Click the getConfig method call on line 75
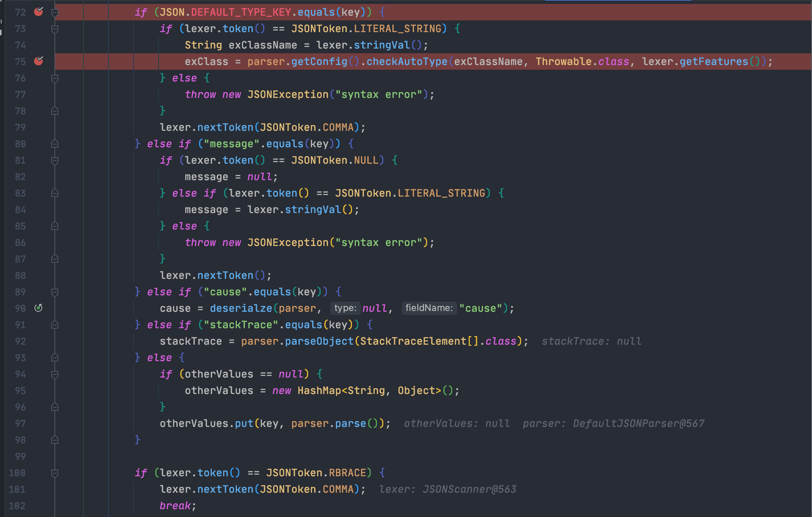 319,61
